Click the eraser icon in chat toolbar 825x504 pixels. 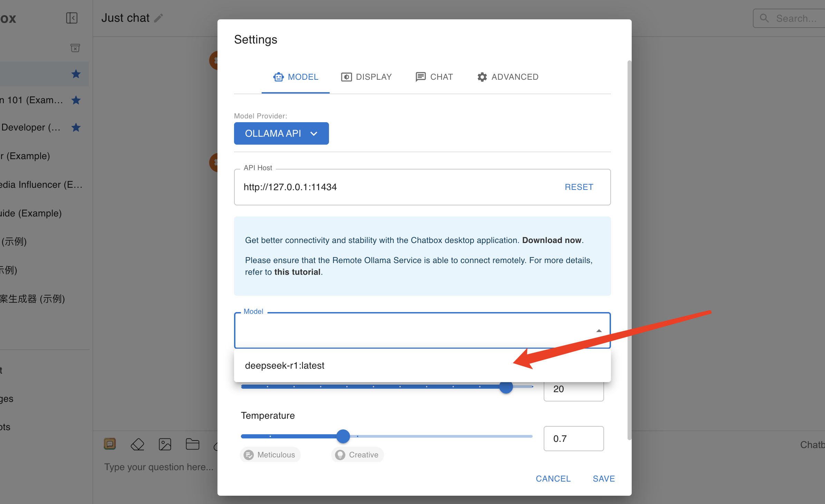pyautogui.click(x=137, y=444)
